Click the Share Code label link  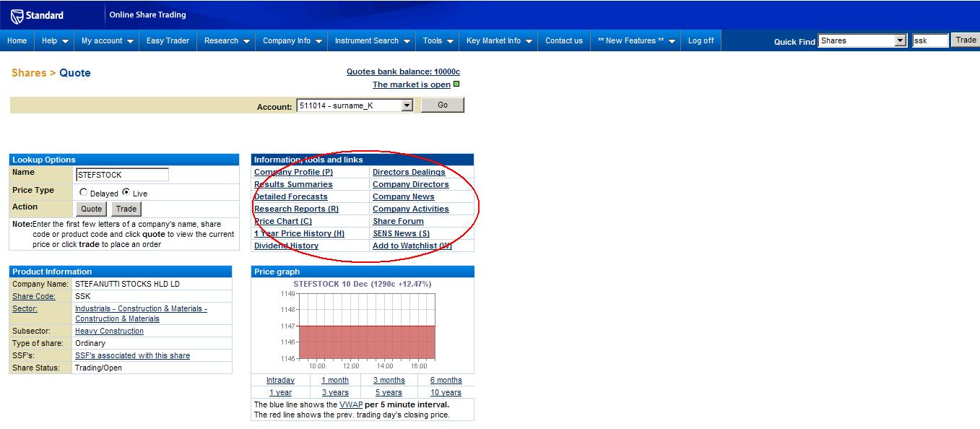click(x=34, y=296)
